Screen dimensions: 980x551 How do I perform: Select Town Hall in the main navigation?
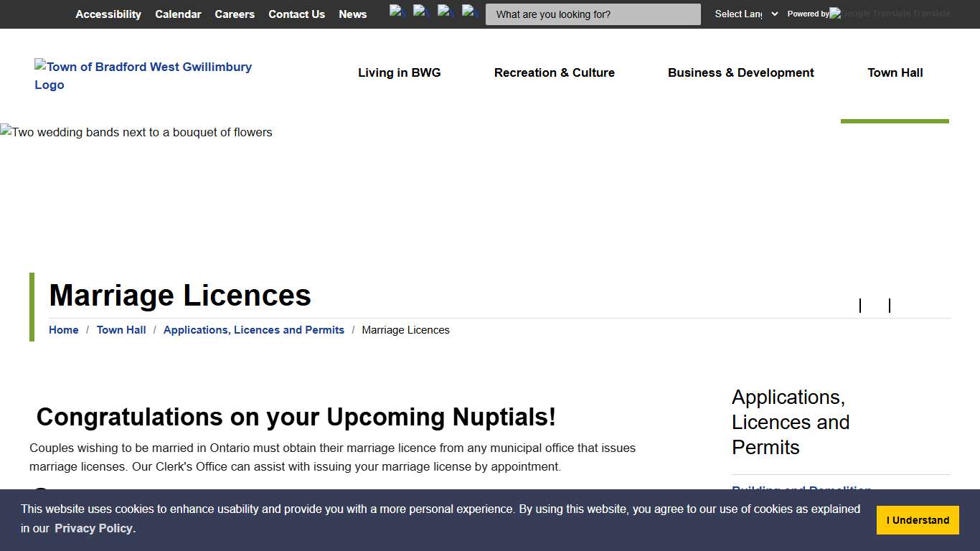895,72
